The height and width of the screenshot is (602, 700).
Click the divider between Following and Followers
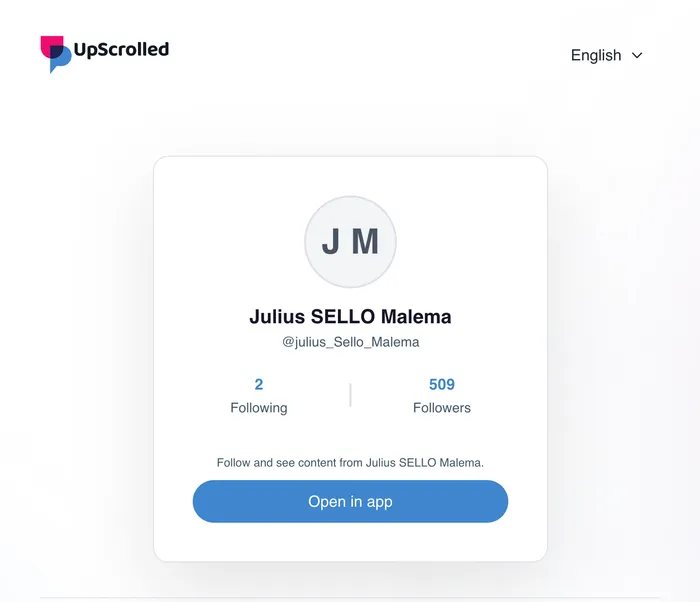tap(350, 395)
